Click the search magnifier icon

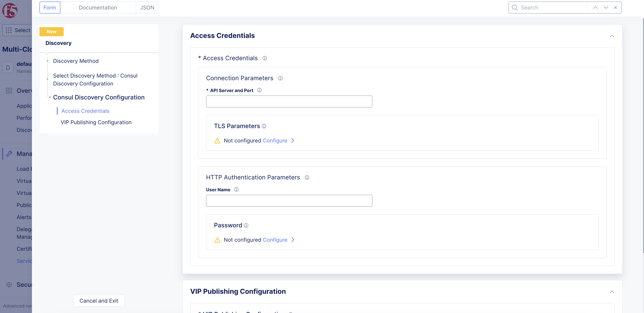[x=515, y=8]
